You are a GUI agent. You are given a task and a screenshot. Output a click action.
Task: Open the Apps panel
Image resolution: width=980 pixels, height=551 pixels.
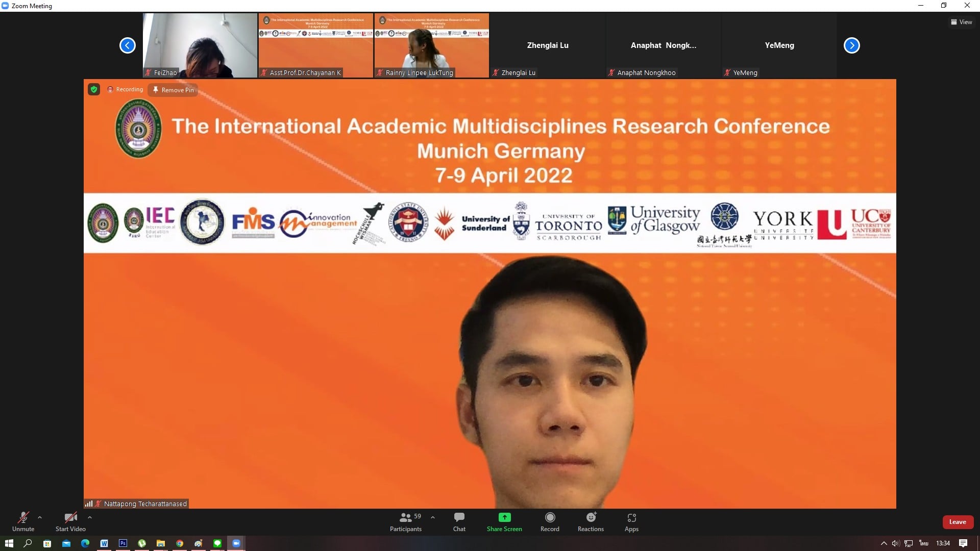point(631,521)
